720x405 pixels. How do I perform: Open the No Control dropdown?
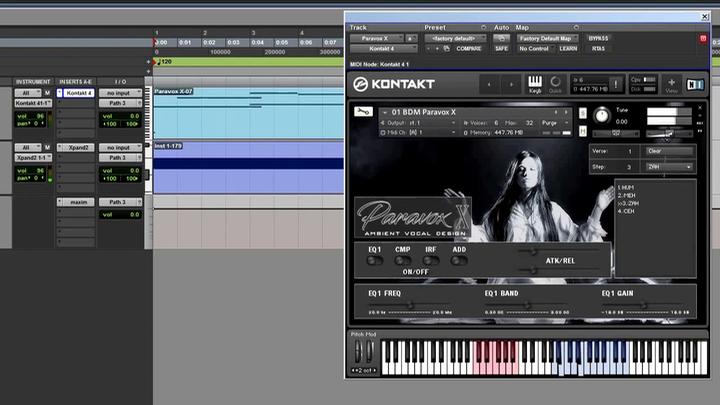(x=535, y=49)
